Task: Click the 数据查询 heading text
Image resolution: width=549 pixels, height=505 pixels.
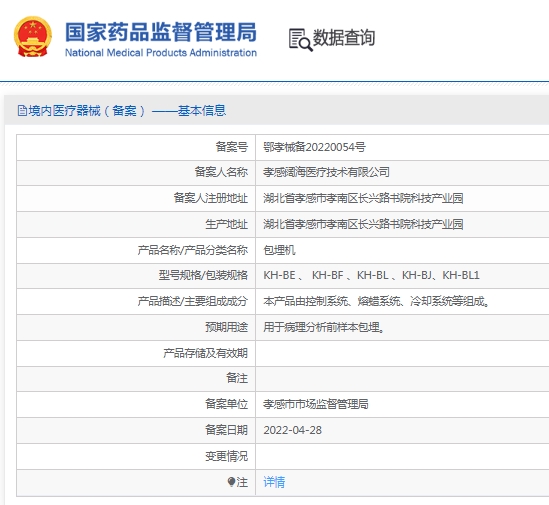Action: [343, 38]
